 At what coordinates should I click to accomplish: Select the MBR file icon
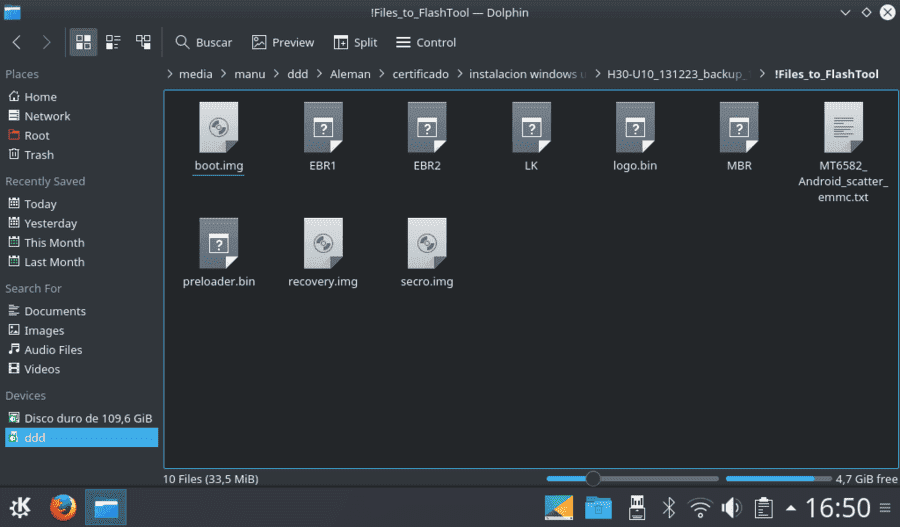[739, 127]
